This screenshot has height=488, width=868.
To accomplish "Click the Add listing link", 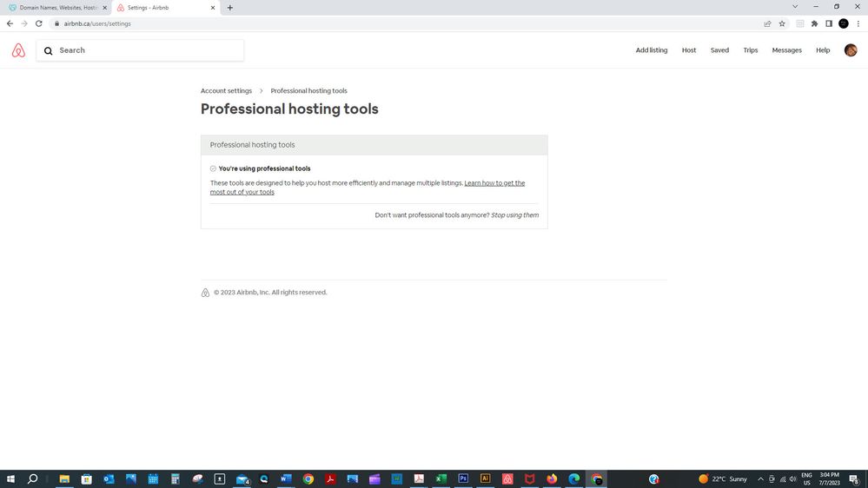I will (651, 50).
